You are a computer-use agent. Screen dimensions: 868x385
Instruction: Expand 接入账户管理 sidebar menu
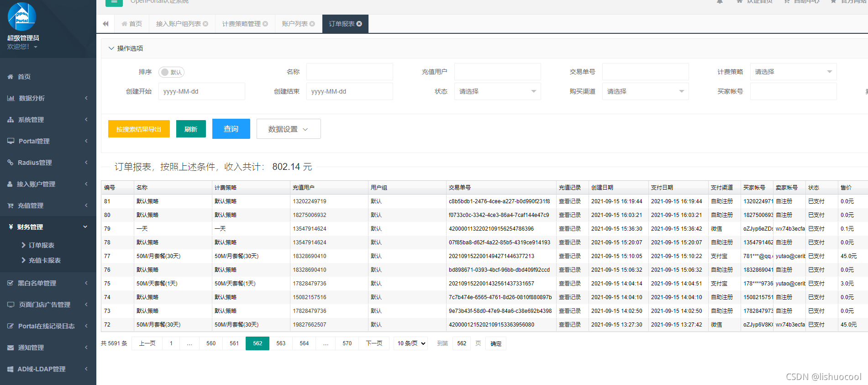[x=48, y=184]
